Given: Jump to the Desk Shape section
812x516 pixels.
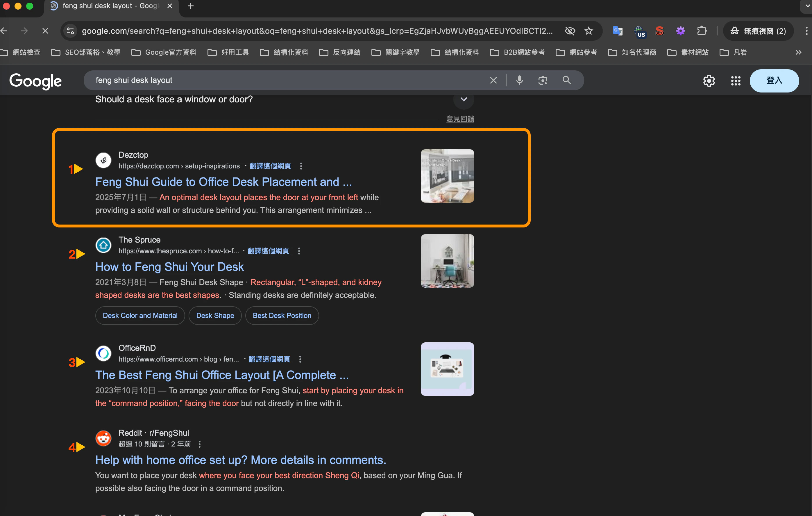Looking at the screenshot, I should point(215,316).
